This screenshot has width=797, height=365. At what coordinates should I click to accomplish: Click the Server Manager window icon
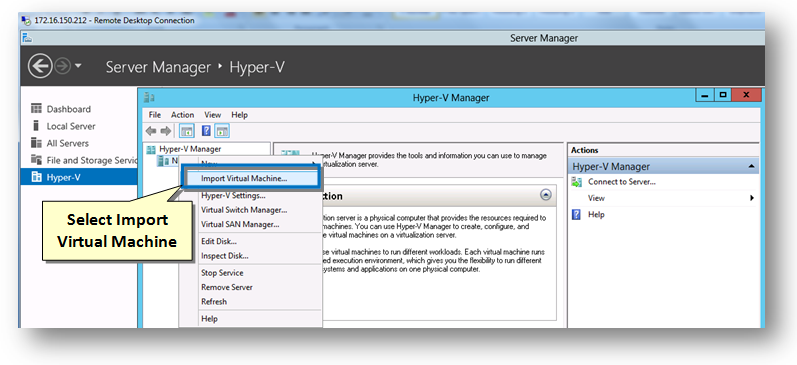(x=27, y=38)
